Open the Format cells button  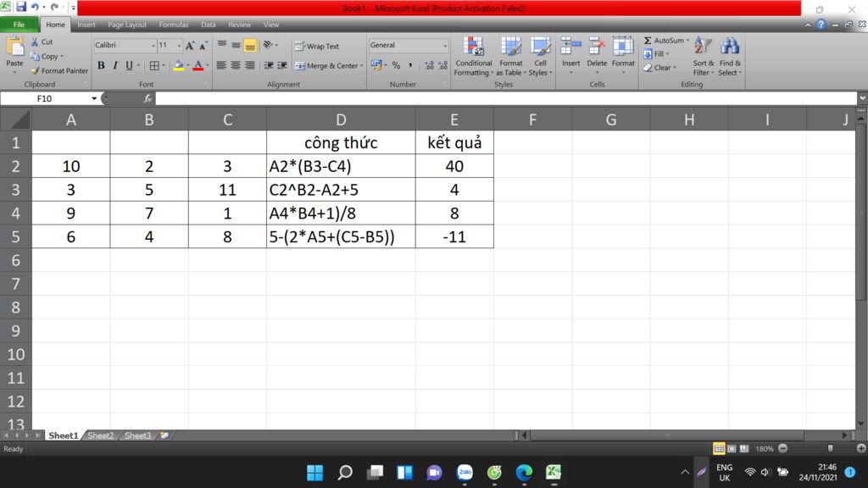[x=623, y=55]
